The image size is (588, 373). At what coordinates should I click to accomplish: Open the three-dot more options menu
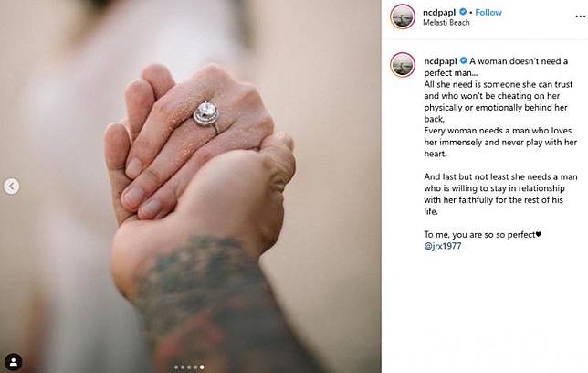point(580,16)
